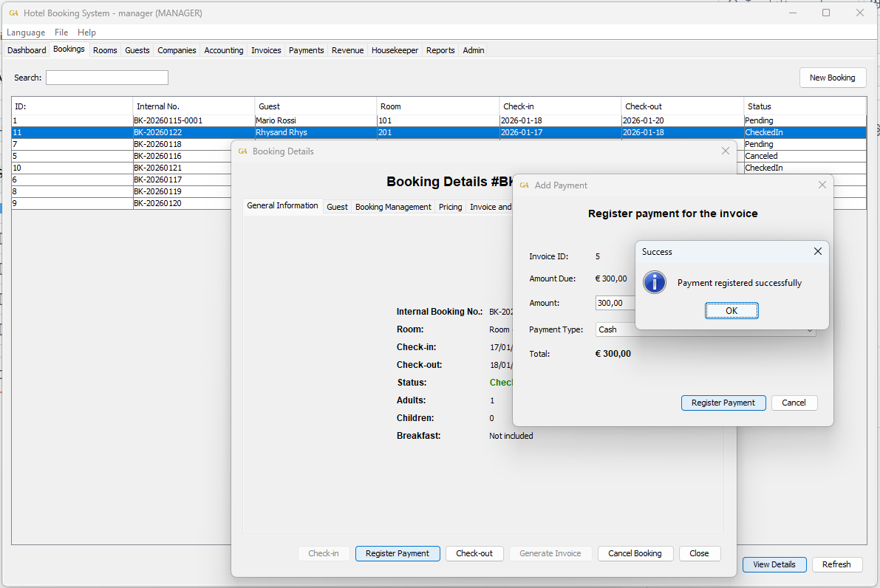The height and width of the screenshot is (588, 880).
Task: Click the Refresh button
Action: pyautogui.click(x=836, y=564)
